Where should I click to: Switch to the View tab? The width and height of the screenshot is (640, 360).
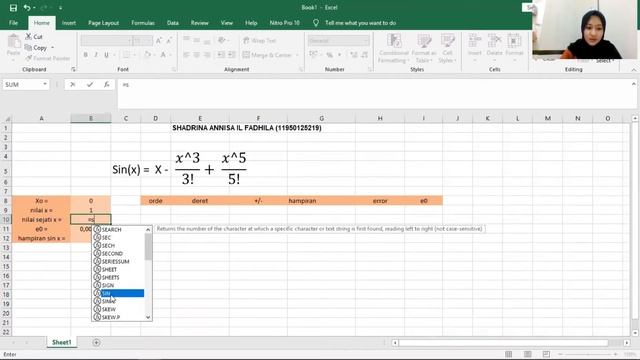(227, 23)
